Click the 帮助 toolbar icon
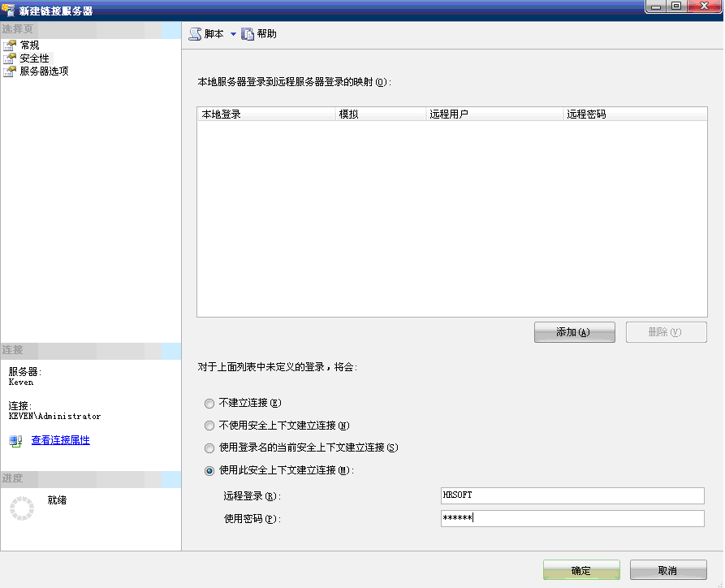The image size is (725, 588). pos(248,33)
